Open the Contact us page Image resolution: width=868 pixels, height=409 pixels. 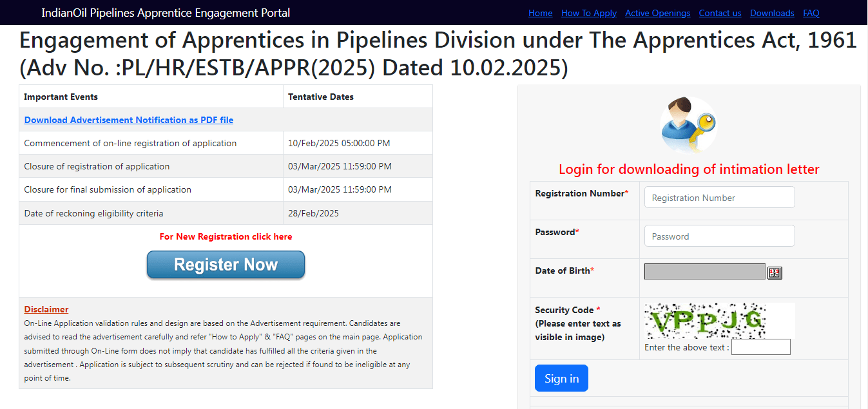[720, 13]
